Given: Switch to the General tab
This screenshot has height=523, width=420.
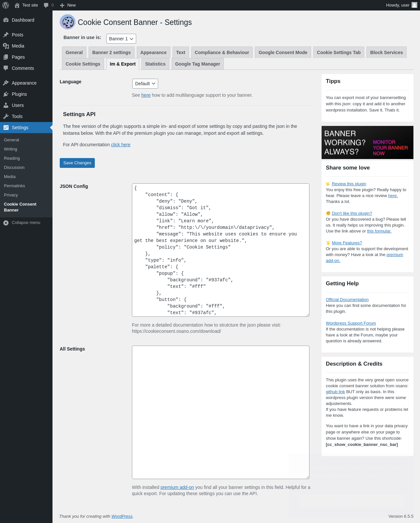Looking at the screenshot, I should [x=74, y=52].
